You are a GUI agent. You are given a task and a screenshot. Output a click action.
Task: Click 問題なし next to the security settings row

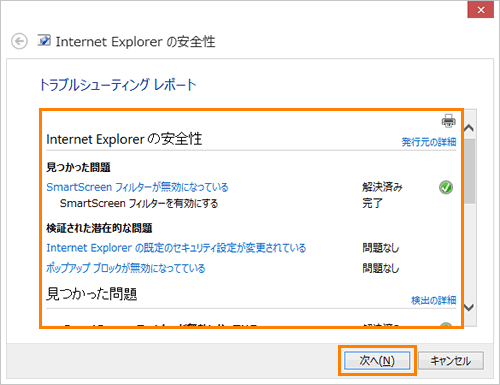coord(381,248)
